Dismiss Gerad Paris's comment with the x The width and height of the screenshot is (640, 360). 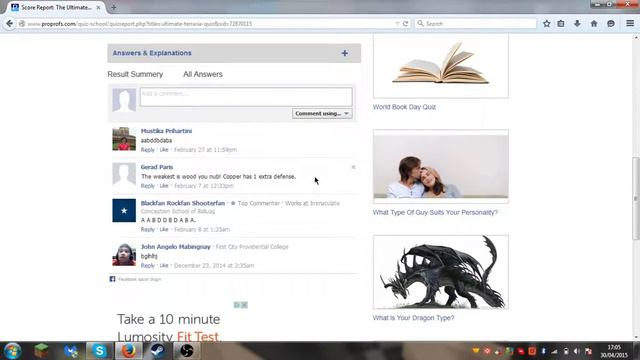click(x=353, y=167)
